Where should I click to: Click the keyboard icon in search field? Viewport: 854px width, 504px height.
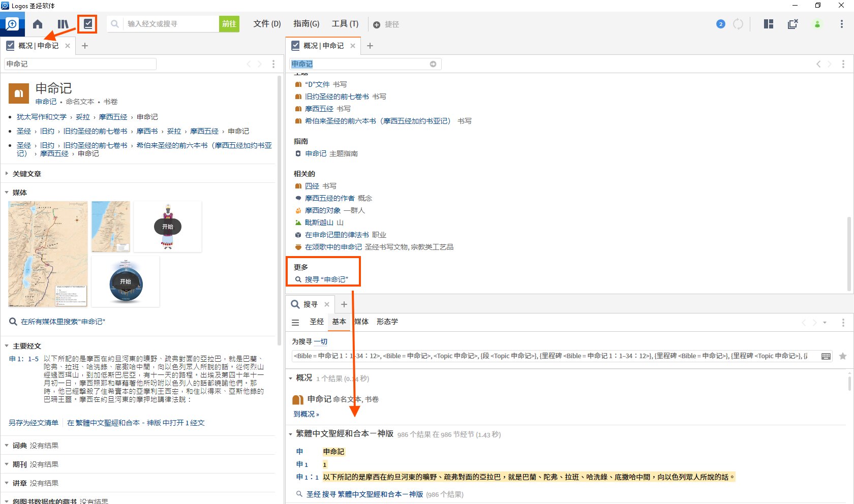826,356
